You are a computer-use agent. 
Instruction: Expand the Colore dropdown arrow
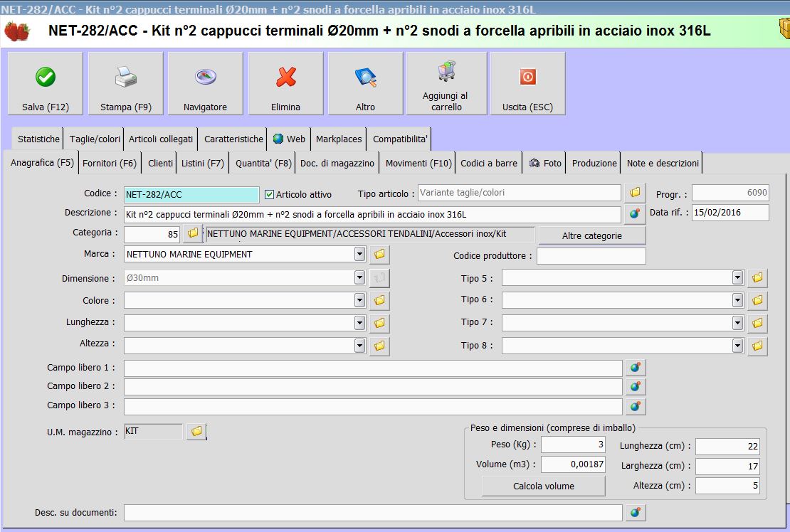pos(359,300)
